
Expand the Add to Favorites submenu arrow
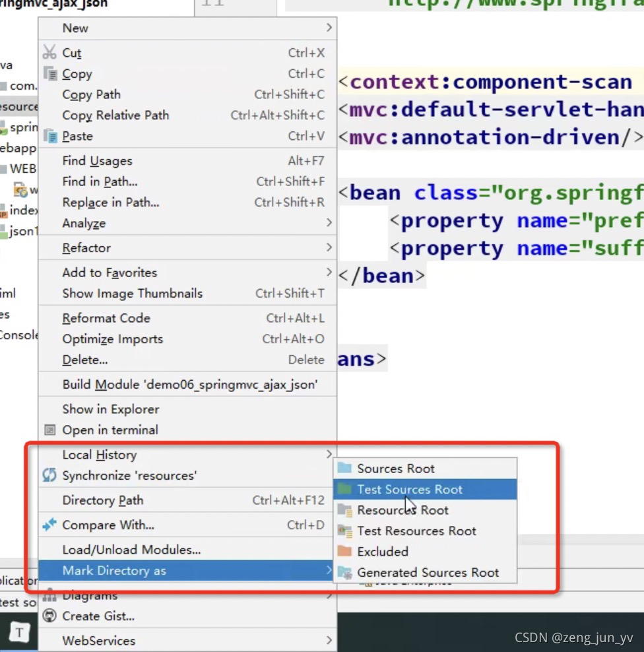[x=329, y=273]
